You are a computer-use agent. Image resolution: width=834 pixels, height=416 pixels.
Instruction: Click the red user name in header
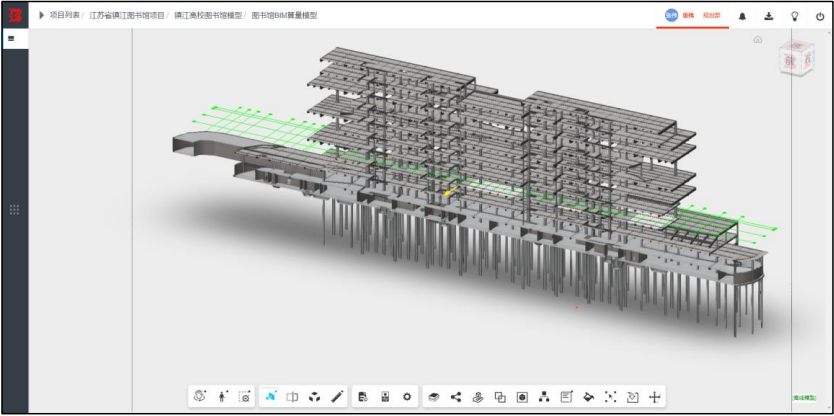click(x=688, y=16)
